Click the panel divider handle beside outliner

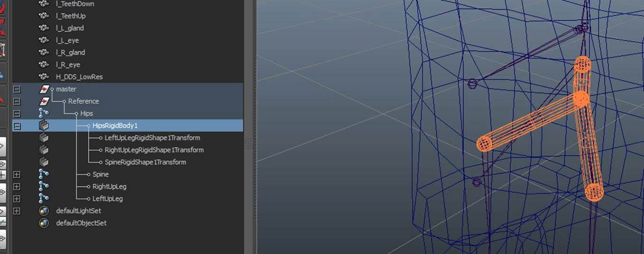point(249,145)
